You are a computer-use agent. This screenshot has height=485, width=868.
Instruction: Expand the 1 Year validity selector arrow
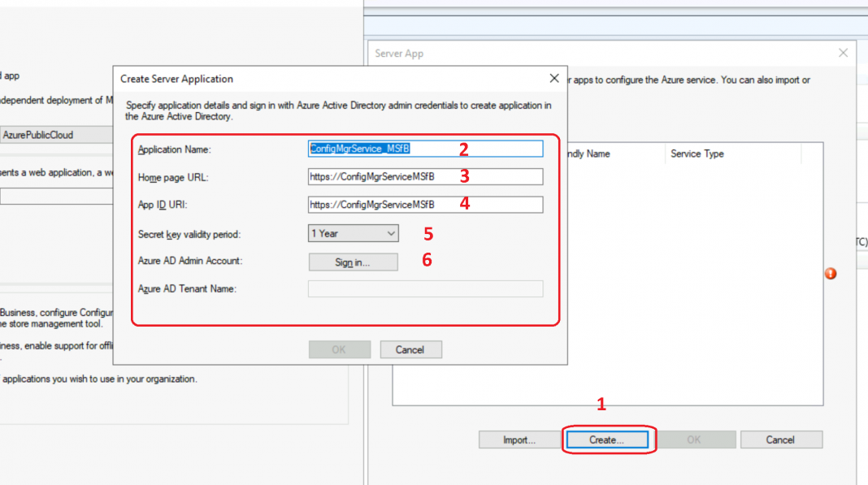391,233
